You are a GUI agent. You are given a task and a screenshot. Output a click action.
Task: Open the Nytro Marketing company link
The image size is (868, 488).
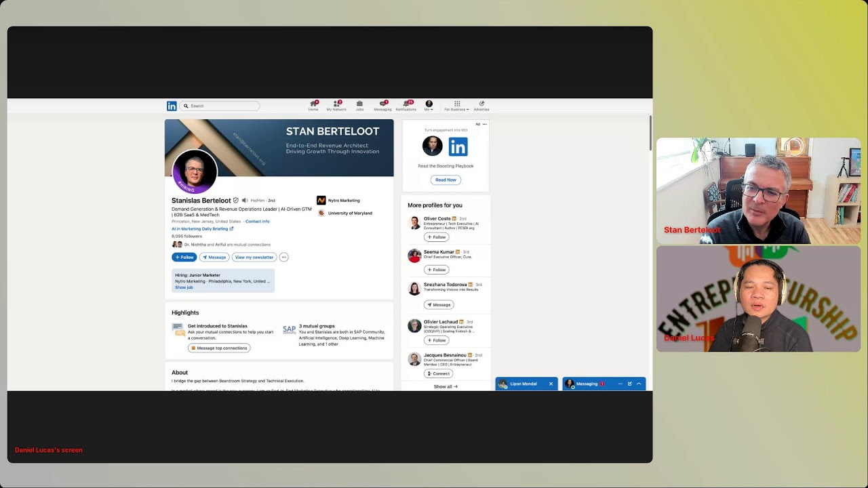[344, 201]
